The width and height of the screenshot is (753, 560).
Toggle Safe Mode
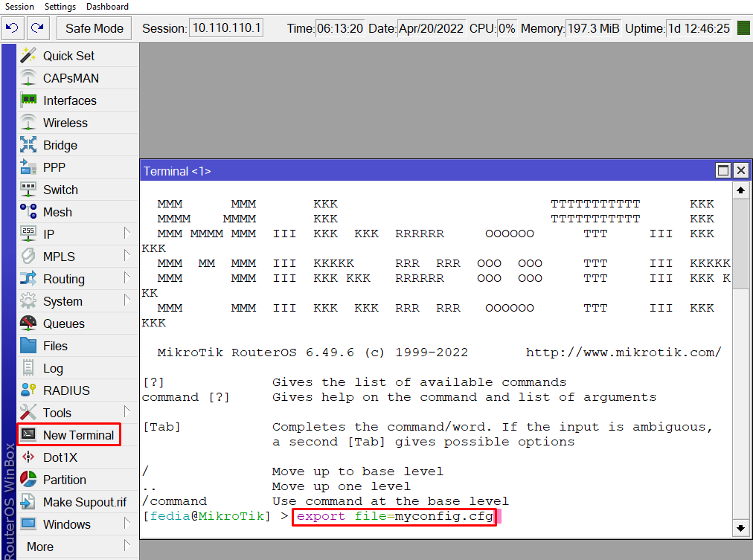94,29
